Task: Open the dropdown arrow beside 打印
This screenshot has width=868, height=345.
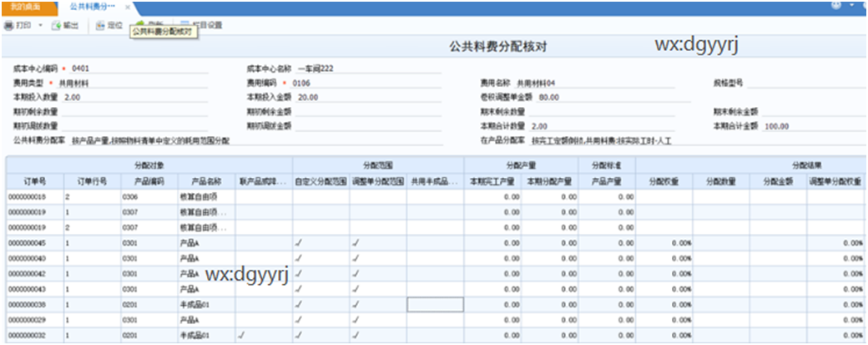Action: (x=40, y=25)
